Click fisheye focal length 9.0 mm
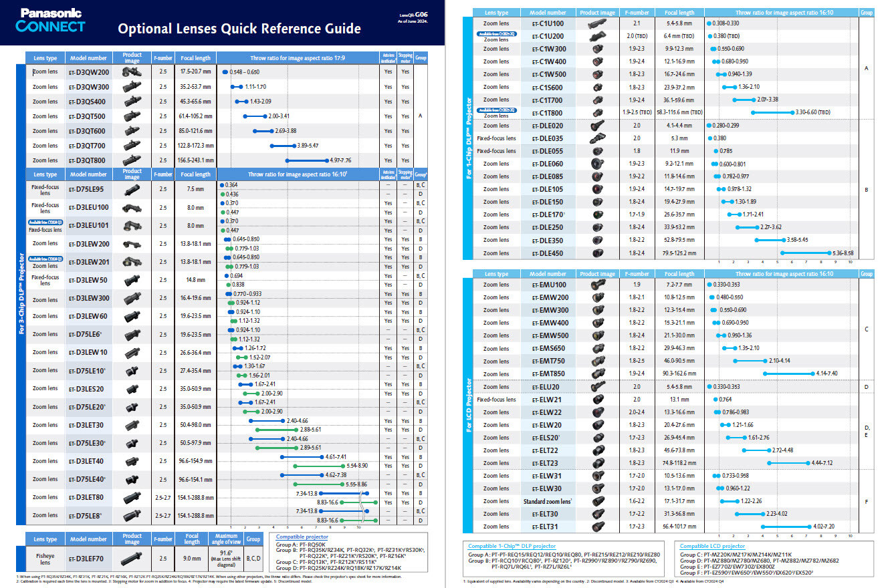This screenshot has width=888, height=588. tap(192, 559)
